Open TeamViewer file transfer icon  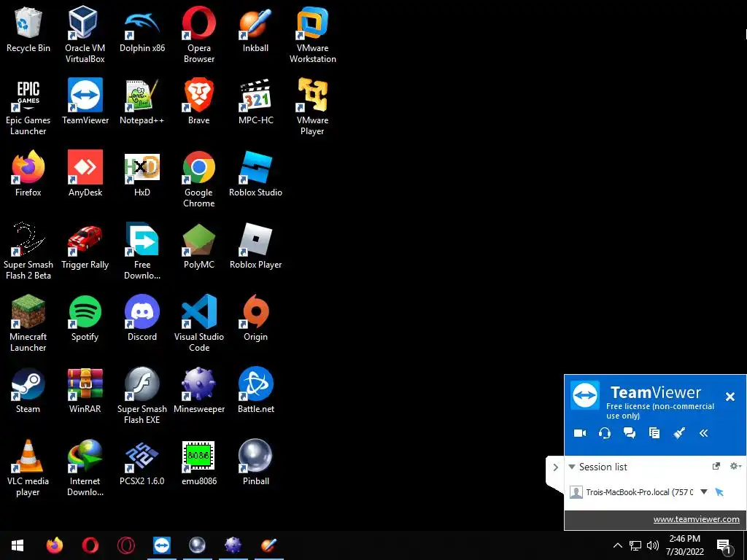tap(654, 433)
